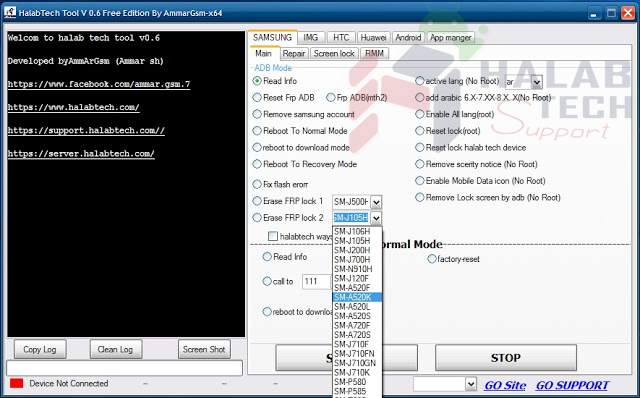The image size is (640, 398).
Task: Select the Main sub-tab
Action: point(264,53)
